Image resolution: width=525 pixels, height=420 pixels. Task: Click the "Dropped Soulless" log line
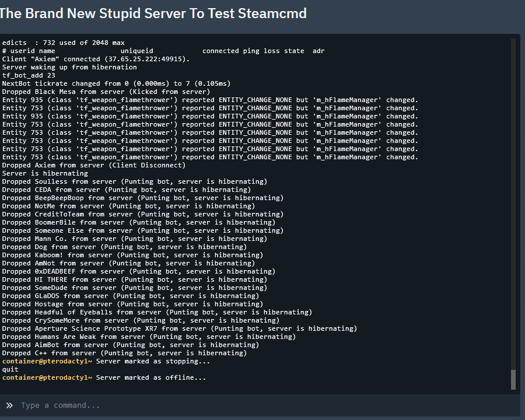click(x=135, y=181)
